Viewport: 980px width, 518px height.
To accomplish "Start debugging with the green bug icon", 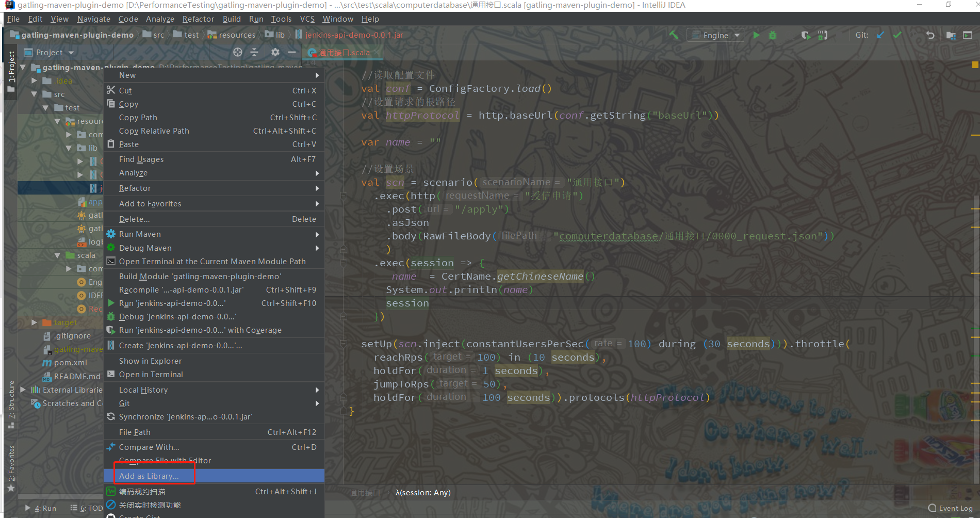I will click(x=773, y=35).
